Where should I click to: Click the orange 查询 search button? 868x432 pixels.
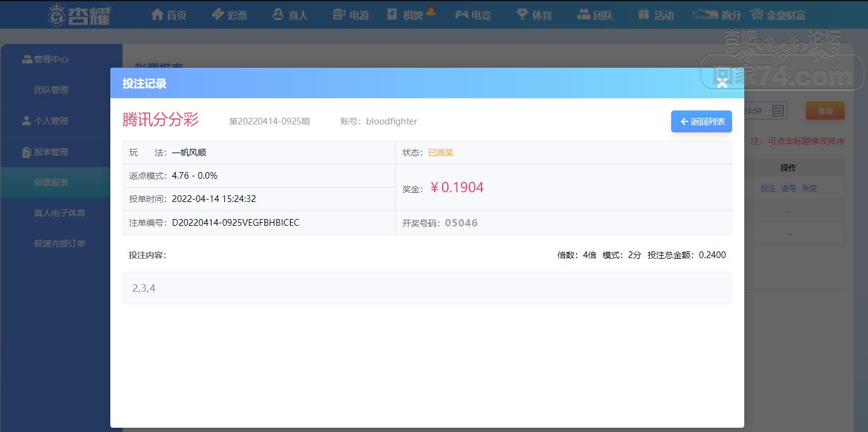point(825,110)
